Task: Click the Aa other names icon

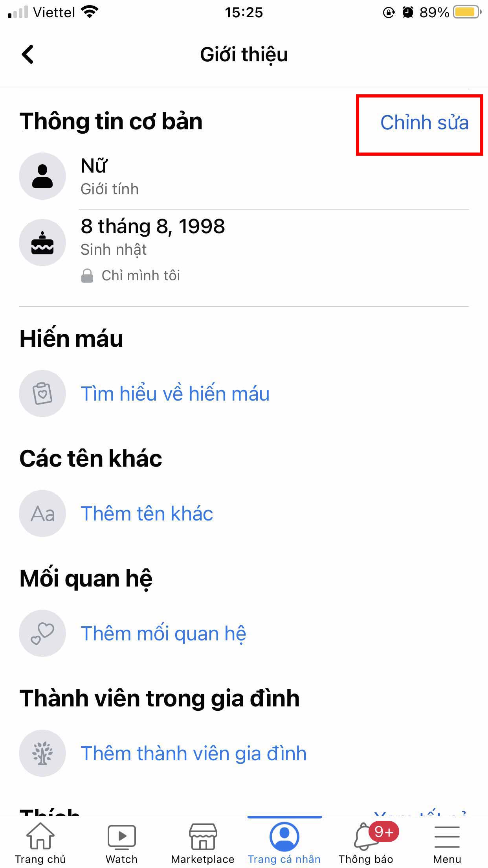Action: pos(42,513)
